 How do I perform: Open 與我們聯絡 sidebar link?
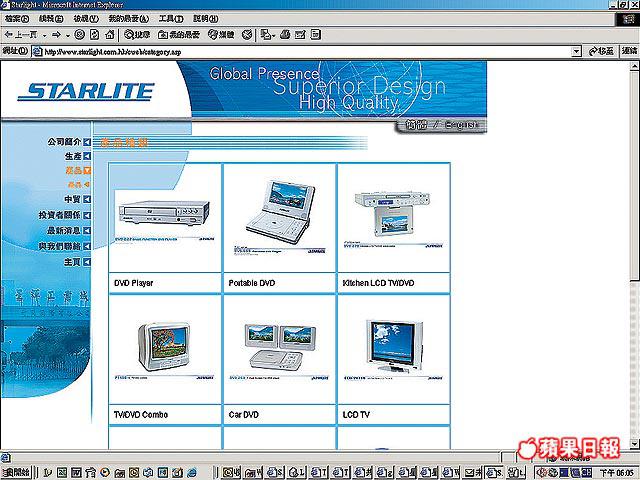click(64, 246)
